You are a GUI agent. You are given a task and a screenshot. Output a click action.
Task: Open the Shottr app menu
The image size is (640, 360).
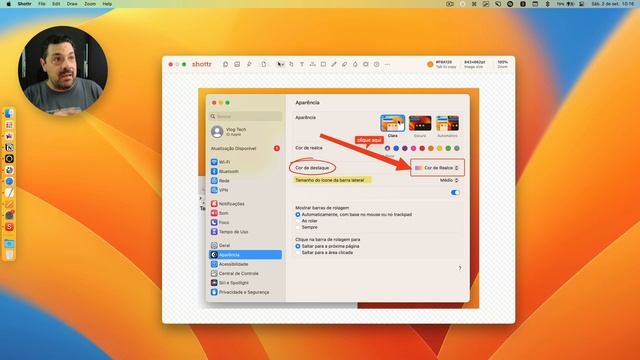pyautogui.click(x=24, y=4)
